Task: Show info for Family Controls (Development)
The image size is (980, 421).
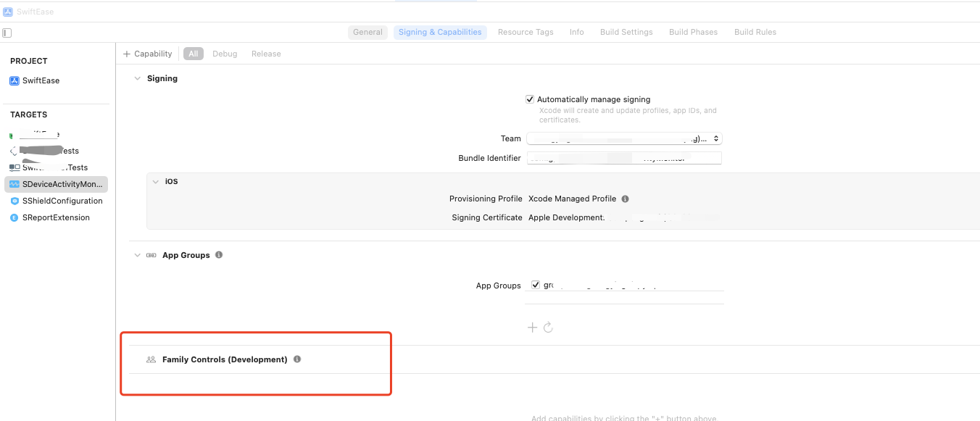Action: pyautogui.click(x=297, y=359)
